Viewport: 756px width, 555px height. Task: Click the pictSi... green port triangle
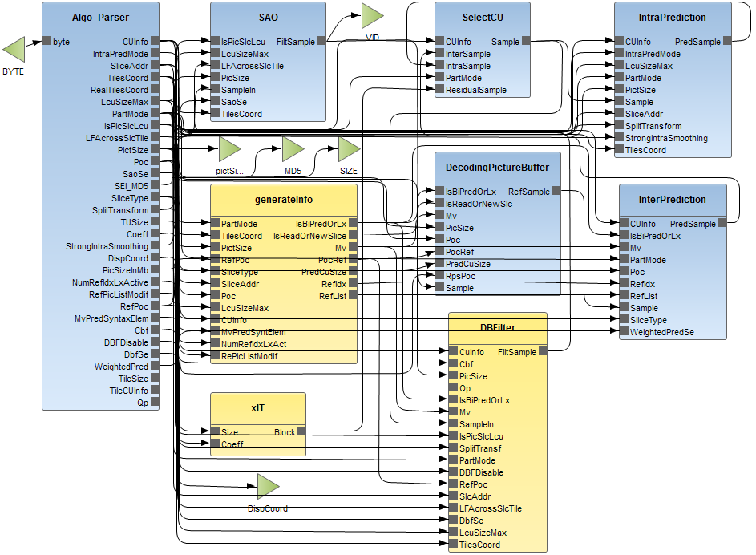pyautogui.click(x=229, y=148)
